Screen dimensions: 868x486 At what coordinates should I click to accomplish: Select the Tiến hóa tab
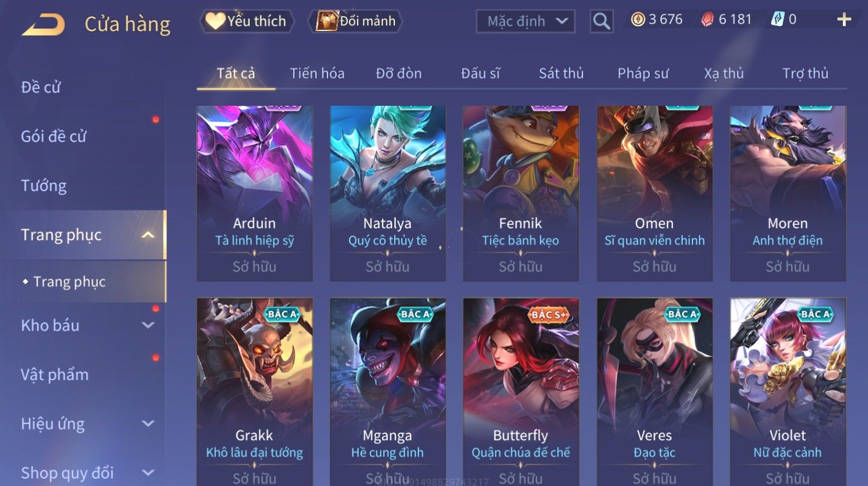(x=317, y=74)
